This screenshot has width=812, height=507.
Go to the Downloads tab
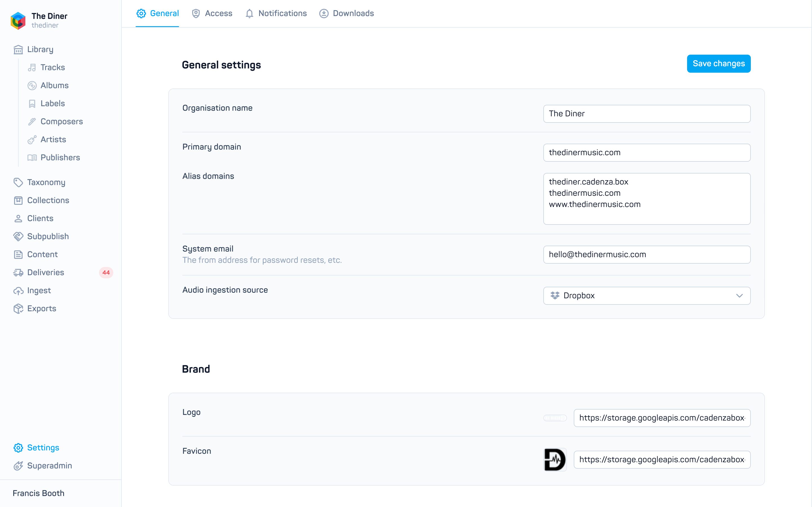tap(347, 14)
